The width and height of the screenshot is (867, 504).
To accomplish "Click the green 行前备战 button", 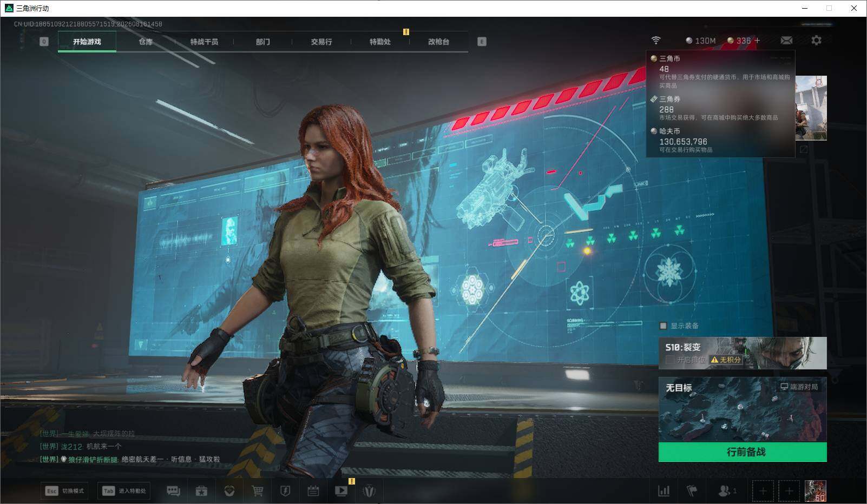I will pos(743,452).
